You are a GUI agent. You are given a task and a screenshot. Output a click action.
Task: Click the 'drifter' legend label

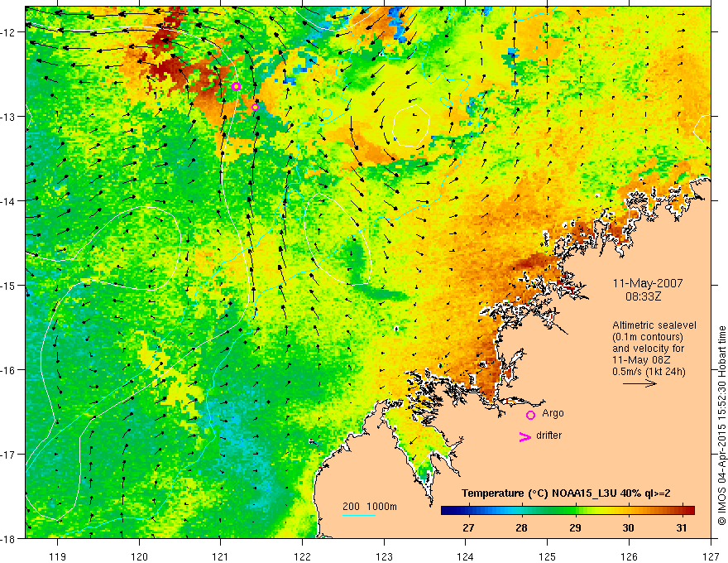(548, 435)
